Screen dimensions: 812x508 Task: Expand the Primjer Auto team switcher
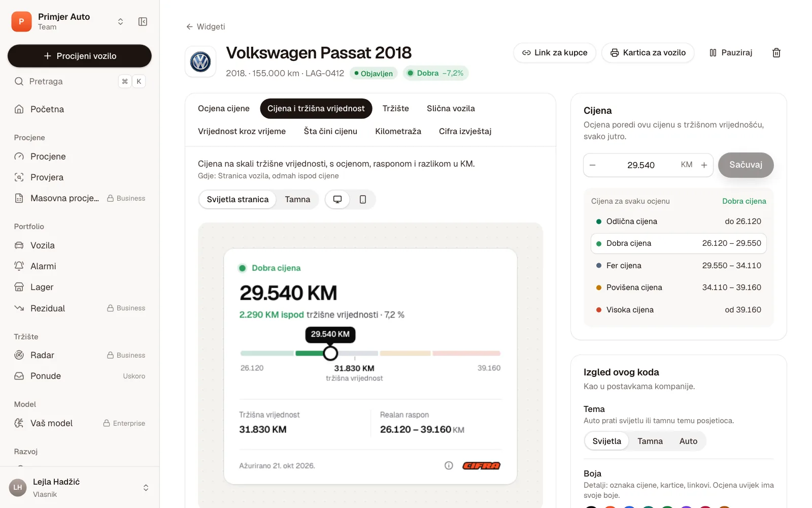coord(120,21)
